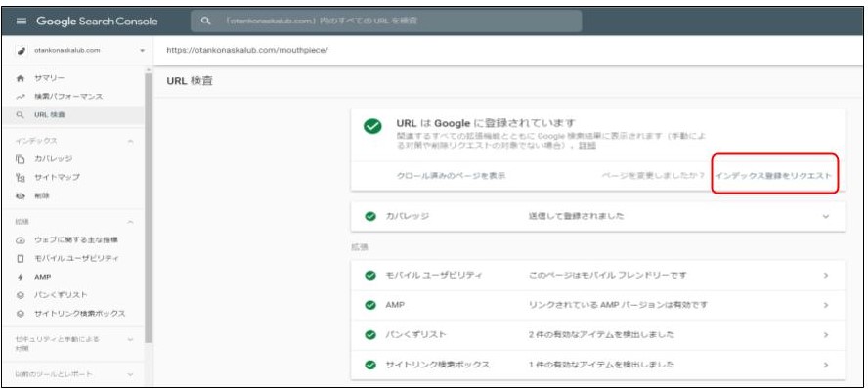Click the gauge icon beside ウェブに関する主な指標
This screenshot has height=389, width=868.
point(21,240)
